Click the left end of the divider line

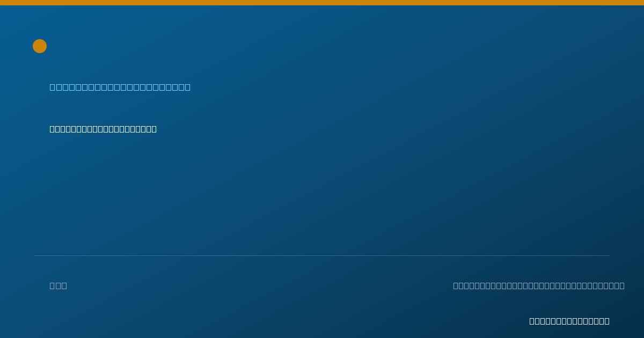35,255
